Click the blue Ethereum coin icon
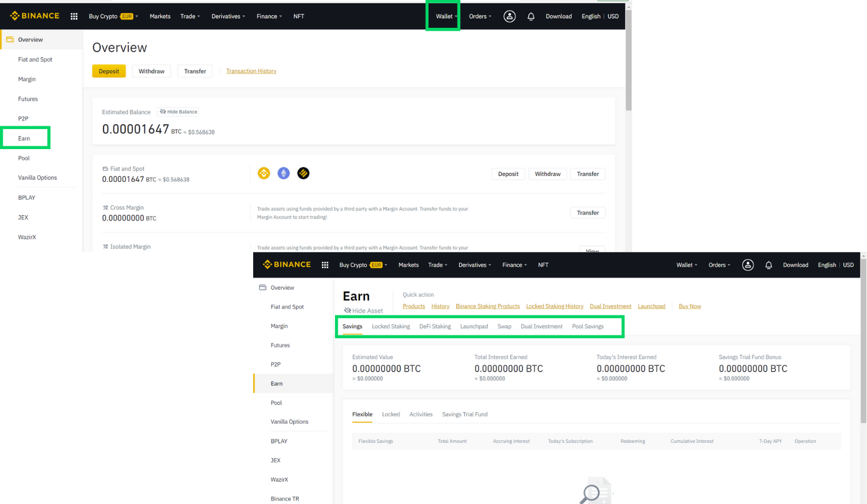Viewport: 867px width, 504px height. [284, 174]
